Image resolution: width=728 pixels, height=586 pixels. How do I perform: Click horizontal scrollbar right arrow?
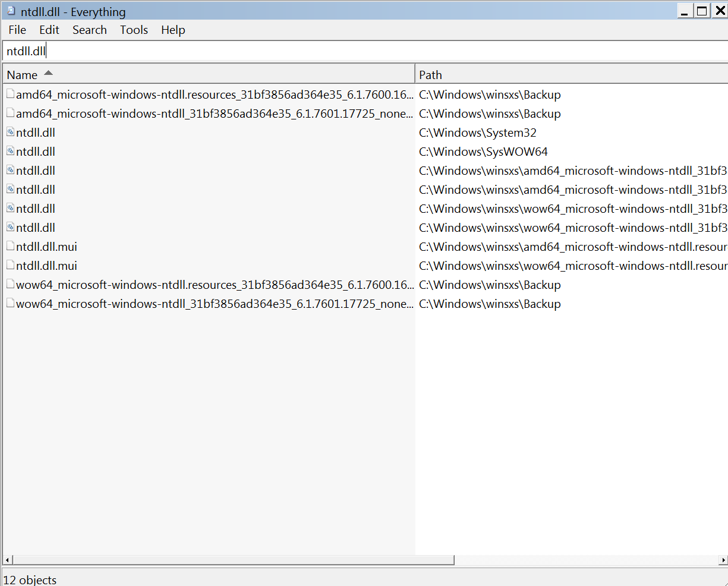[723, 560]
